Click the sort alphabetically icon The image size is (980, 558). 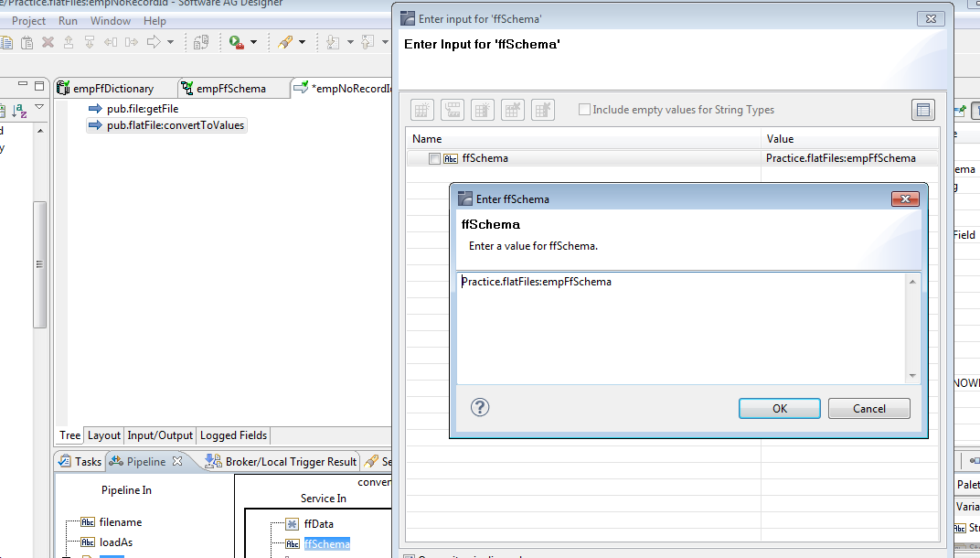[19, 111]
